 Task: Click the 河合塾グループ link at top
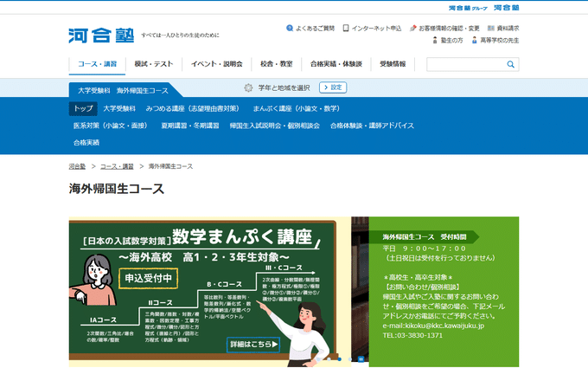click(x=468, y=8)
